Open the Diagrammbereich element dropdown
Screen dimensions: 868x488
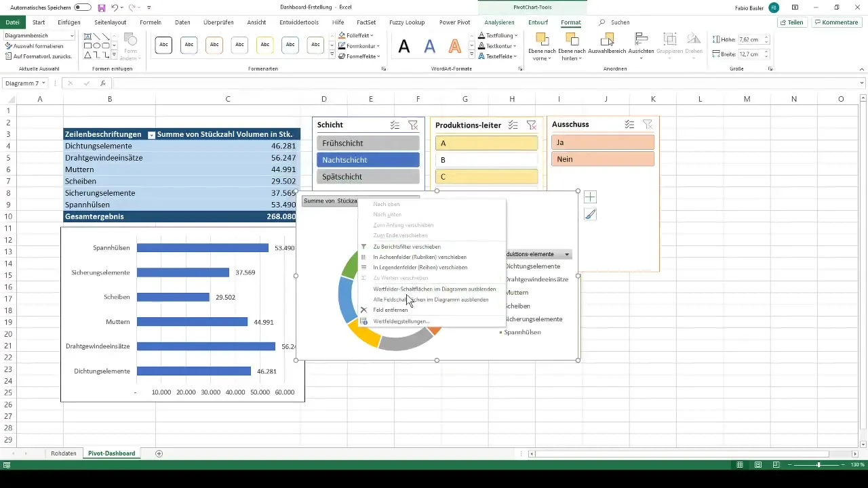coord(72,35)
